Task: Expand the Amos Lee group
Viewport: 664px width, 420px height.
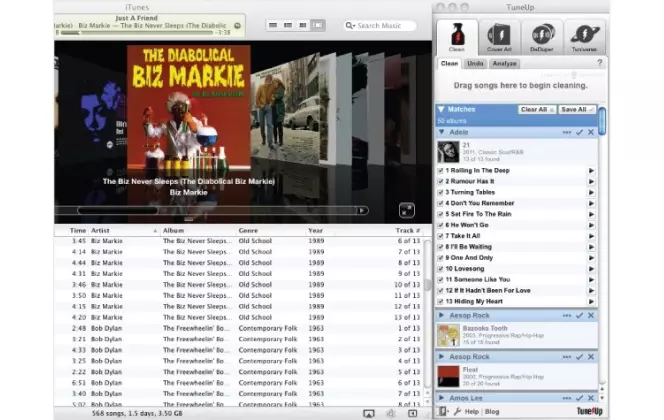Action: tap(441, 398)
